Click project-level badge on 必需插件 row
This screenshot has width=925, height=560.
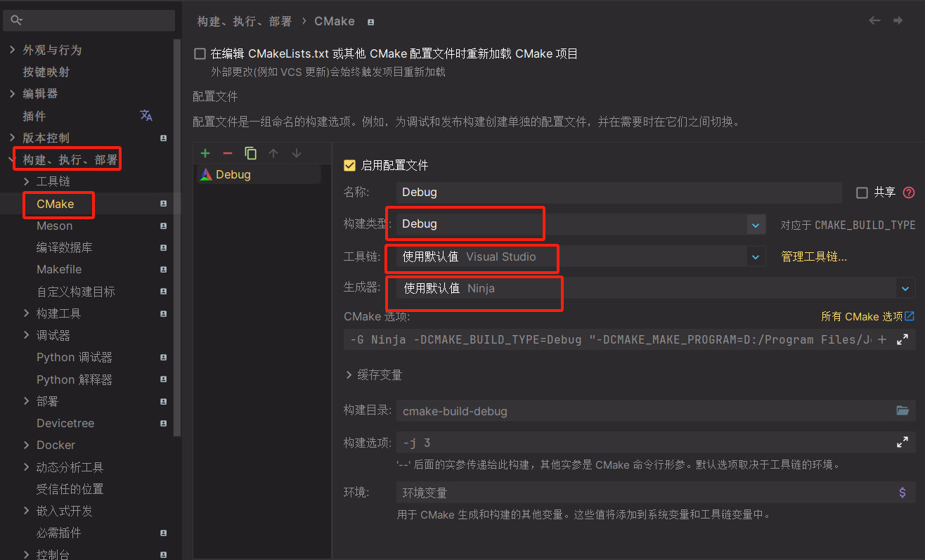pos(163,533)
